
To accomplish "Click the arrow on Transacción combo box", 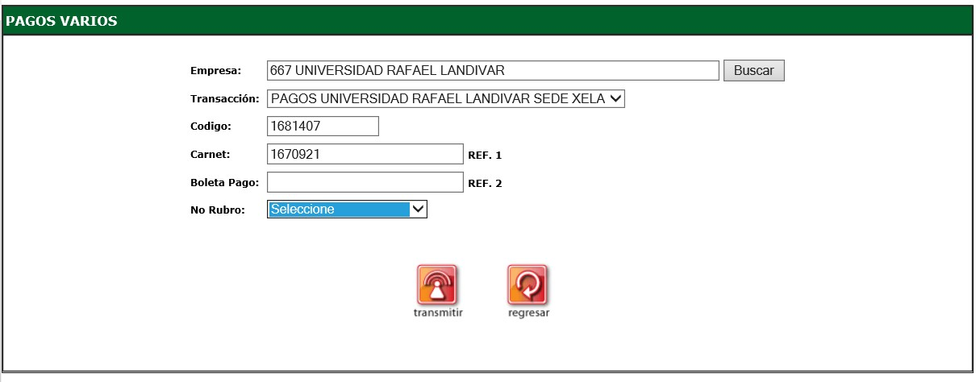I will coord(615,99).
